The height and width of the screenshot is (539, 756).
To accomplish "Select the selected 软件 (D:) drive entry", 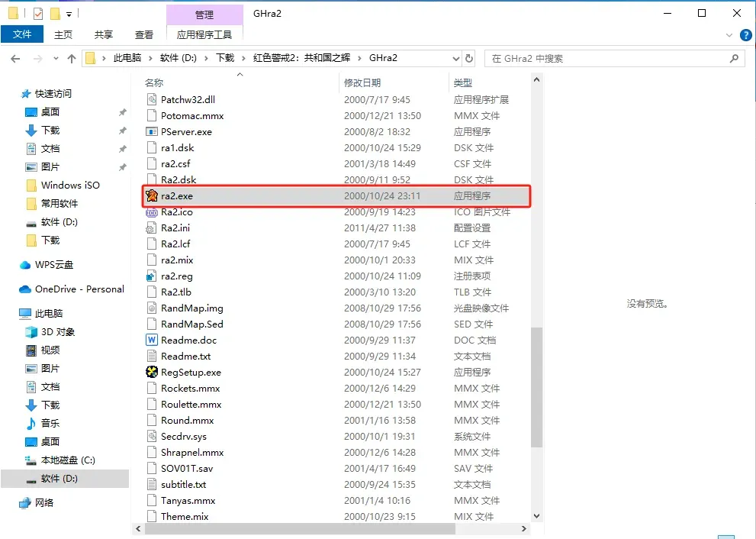I will click(x=65, y=478).
